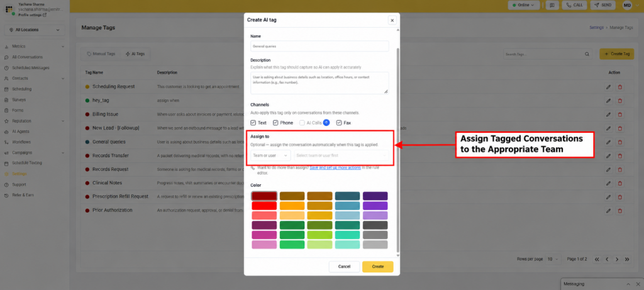Image resolution: width=644 pixels, height=290 pixels.
Task: Expand the Messaging panel with the chevron
Action: (x=628, y=284)
